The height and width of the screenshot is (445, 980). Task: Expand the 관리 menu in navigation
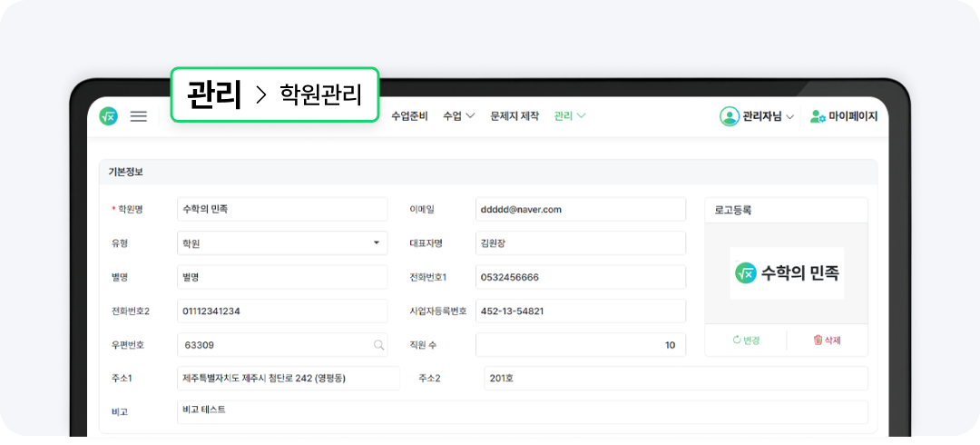pyautogui.click(x=570, y=116)
